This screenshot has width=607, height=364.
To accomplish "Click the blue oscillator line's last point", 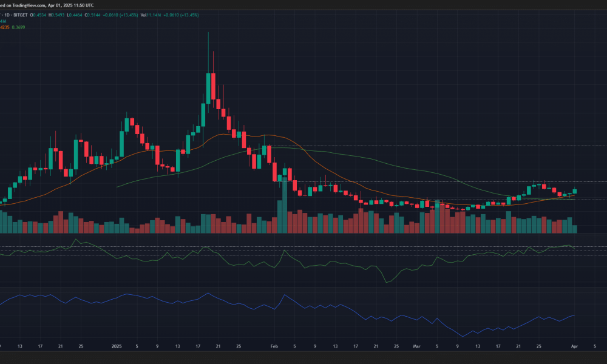I will pos(574,315).
